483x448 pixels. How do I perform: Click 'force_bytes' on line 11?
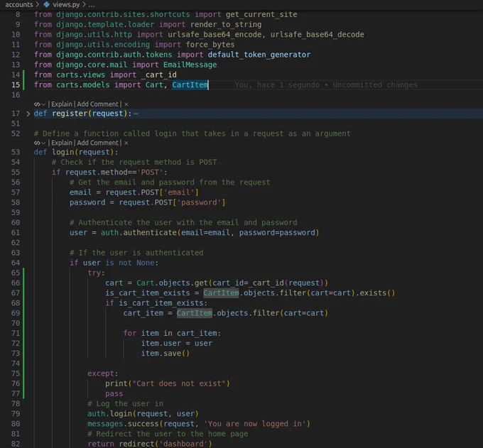tap(210, 45)
